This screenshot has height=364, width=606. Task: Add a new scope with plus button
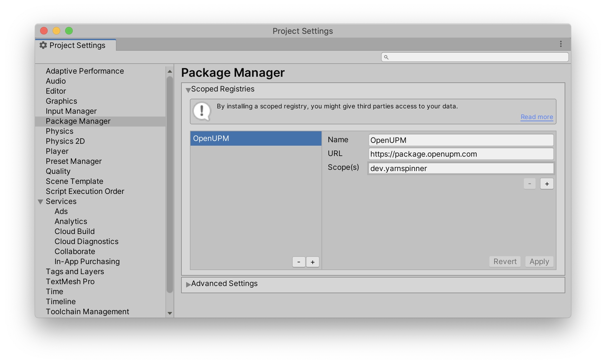pyautogui.click(x=547, y=184)
